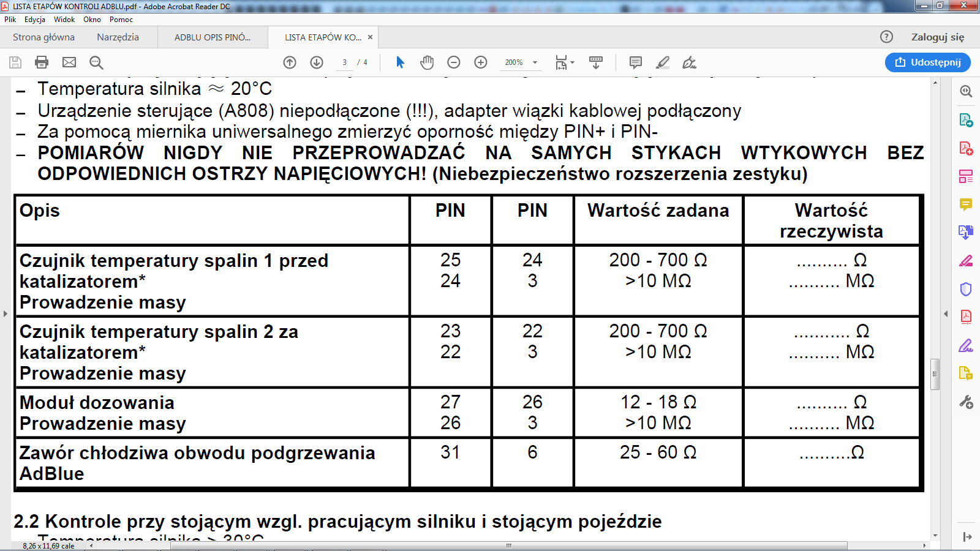Image resolution: width=980 pixels, height=551 pixels.
Task: Click the '12 - 18 Ω' value
Action: 658,402
